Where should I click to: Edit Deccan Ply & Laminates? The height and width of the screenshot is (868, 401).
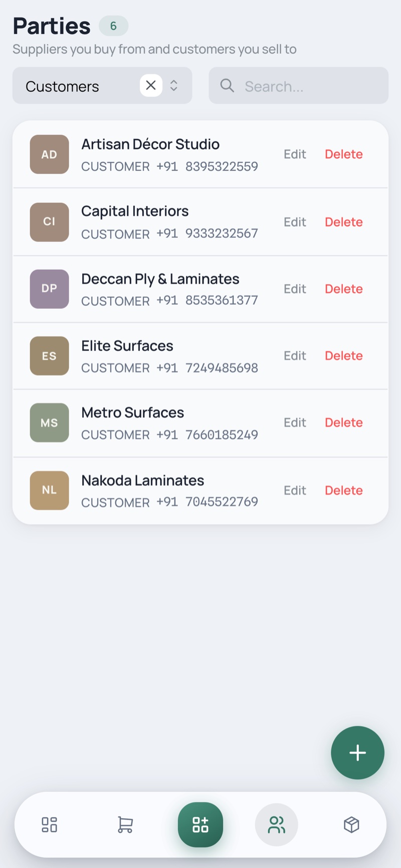[295, 289]
